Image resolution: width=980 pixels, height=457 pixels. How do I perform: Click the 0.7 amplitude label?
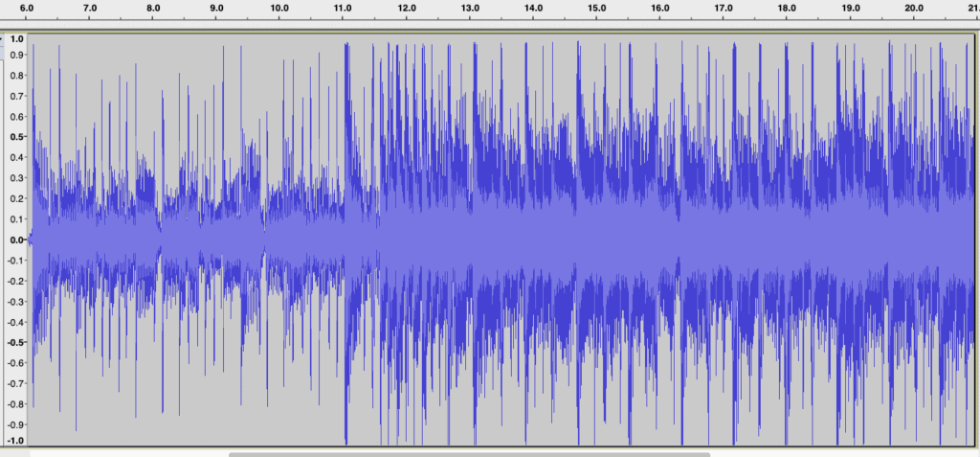coord(17,97)
